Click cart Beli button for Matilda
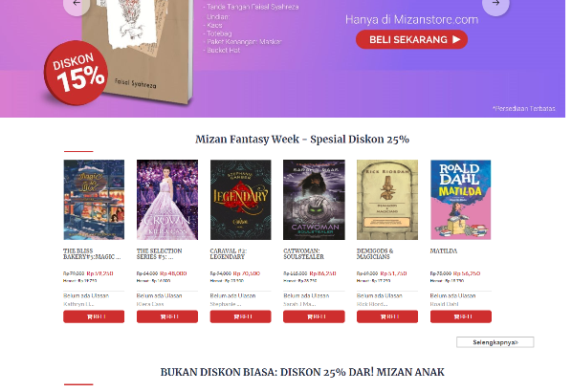Screen dimensions: 572x392 coord(461,316)
